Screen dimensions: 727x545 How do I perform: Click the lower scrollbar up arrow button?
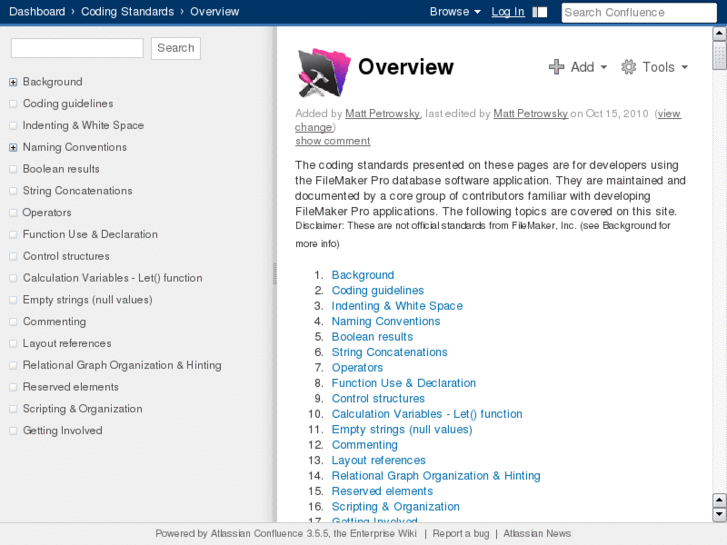[719, 500]
